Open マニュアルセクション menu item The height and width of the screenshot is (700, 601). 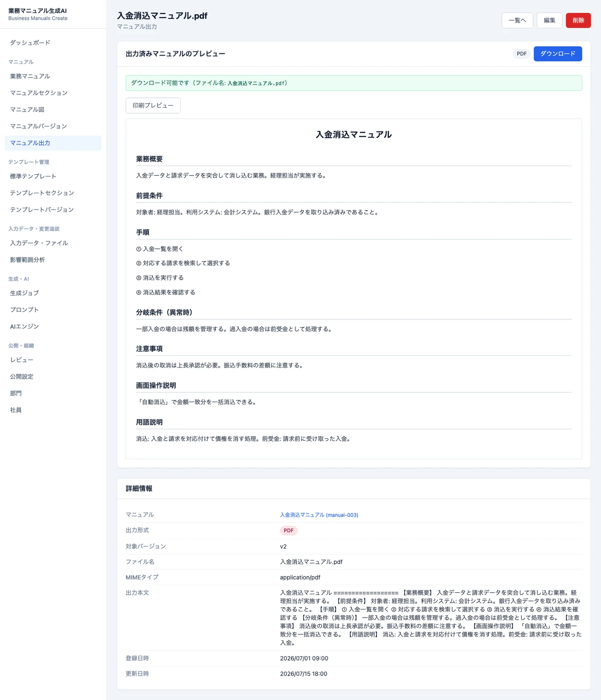(53, 93)
